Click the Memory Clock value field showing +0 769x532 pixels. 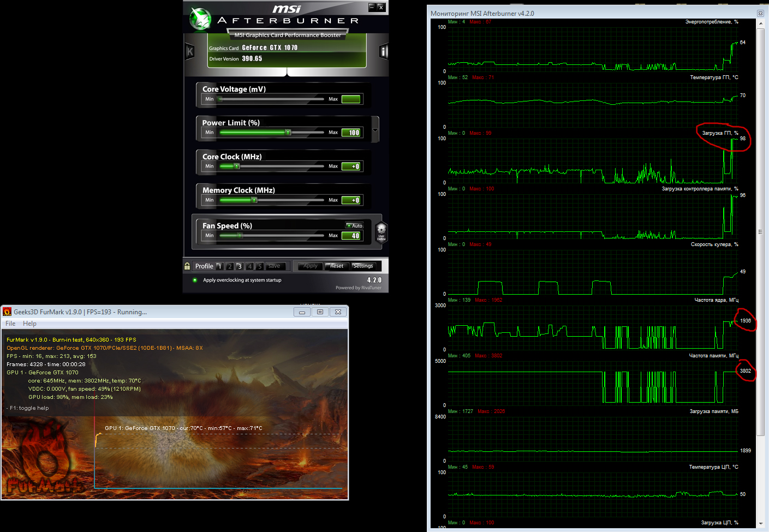click(351, 200)
